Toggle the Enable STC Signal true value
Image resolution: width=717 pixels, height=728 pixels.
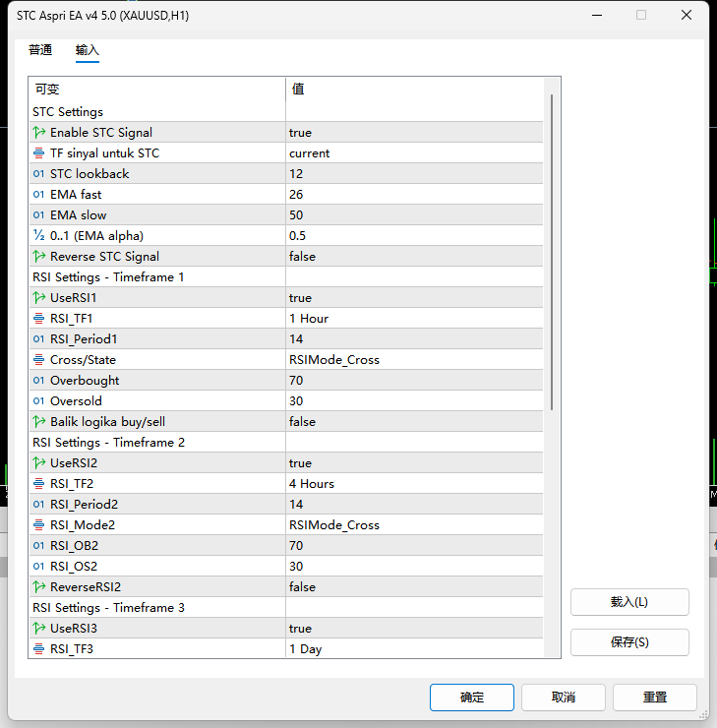click(x=414, y=133)
